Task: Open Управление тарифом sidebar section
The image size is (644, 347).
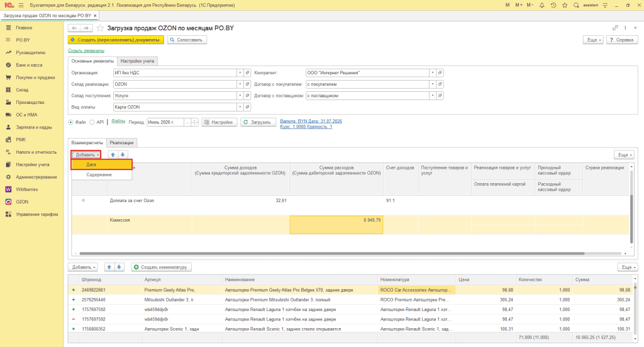Action: (x=37, y=214)
